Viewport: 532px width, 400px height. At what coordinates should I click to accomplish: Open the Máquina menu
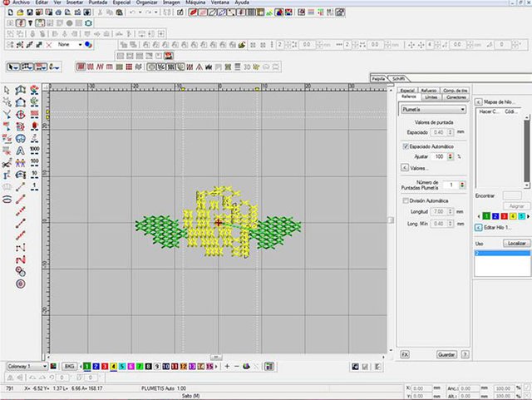pyautogui.click(x=195, y=2)
